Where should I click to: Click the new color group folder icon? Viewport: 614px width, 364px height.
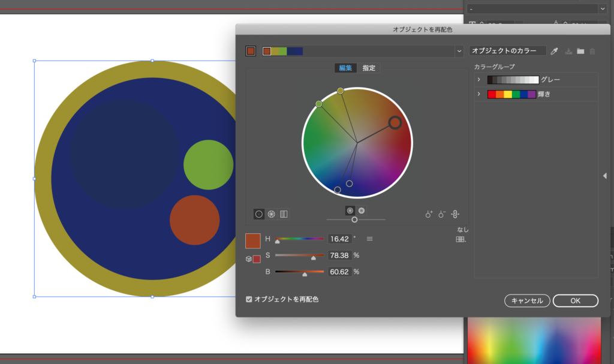click(x=580, y=52)
